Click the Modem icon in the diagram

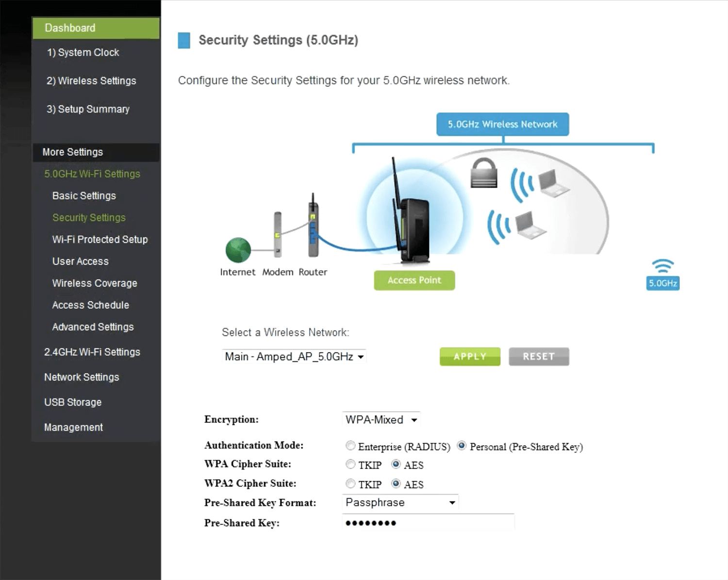tap(278, 234)
